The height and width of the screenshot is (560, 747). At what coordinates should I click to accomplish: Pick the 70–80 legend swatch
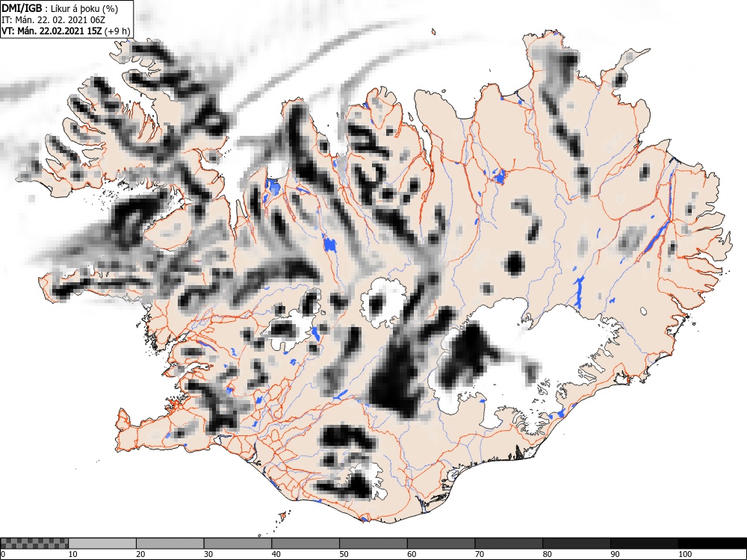pos(508,544)
